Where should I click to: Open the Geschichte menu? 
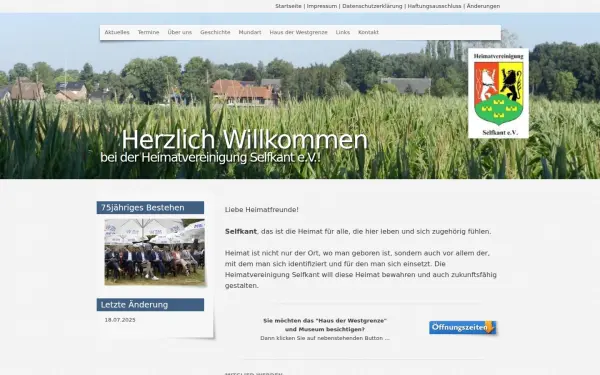pos(215,33)
